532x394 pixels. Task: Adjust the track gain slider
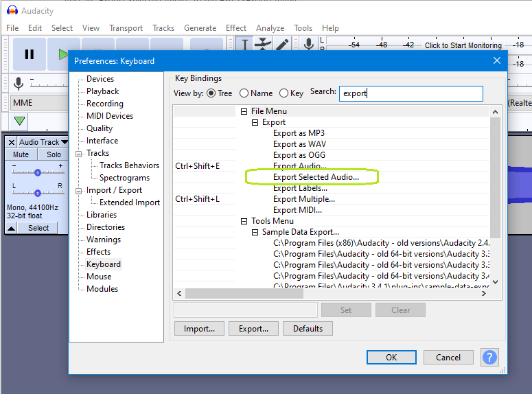[x=38, y=172]
